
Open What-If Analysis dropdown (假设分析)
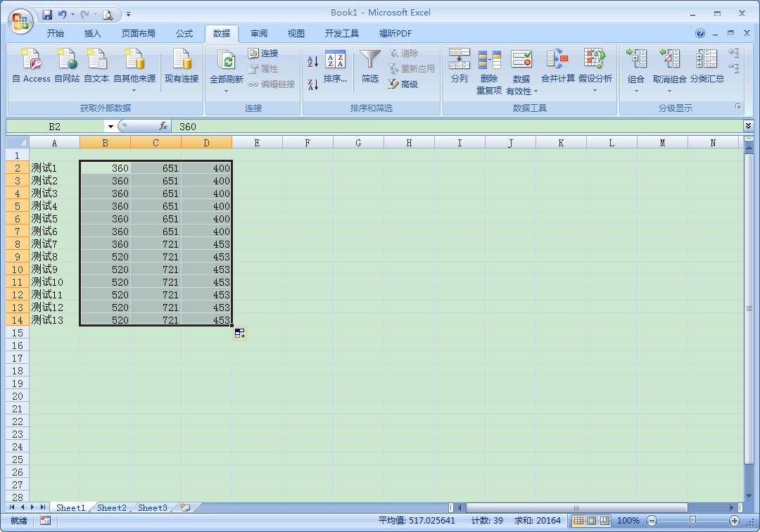595,91
